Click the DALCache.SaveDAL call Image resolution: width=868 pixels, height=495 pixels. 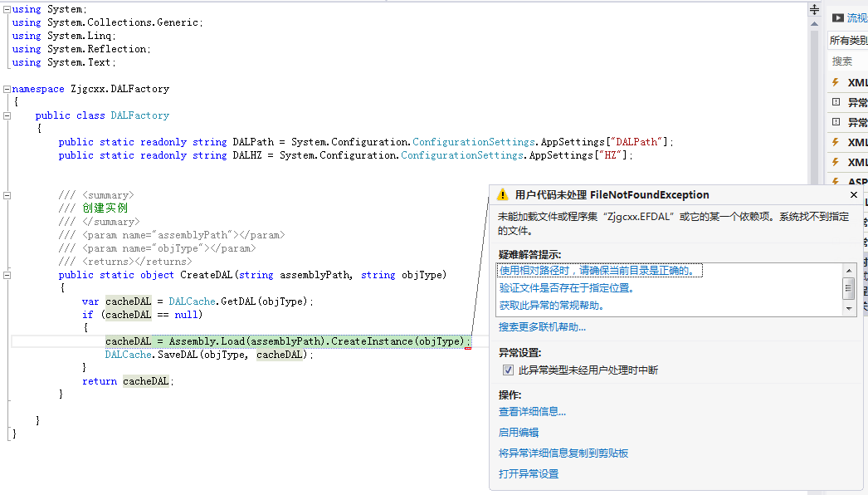pos(207,355)
